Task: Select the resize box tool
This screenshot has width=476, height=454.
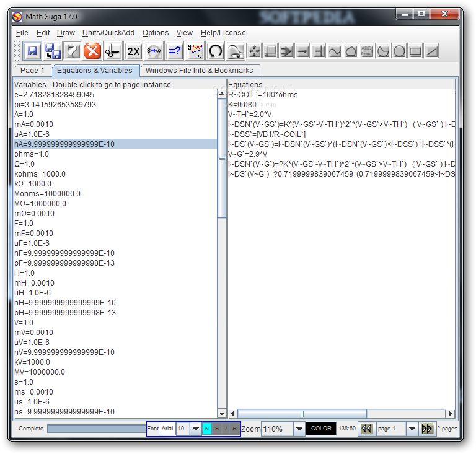Action: click(x=270, y=51)
